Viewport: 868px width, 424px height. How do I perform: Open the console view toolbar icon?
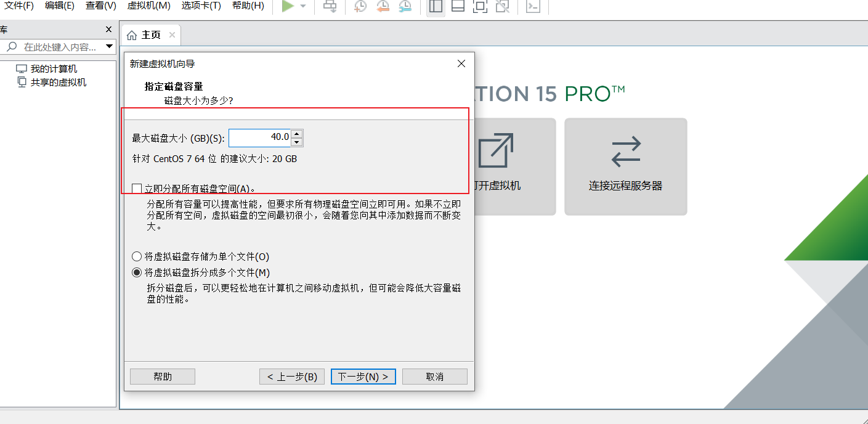(x=533, y=6)
